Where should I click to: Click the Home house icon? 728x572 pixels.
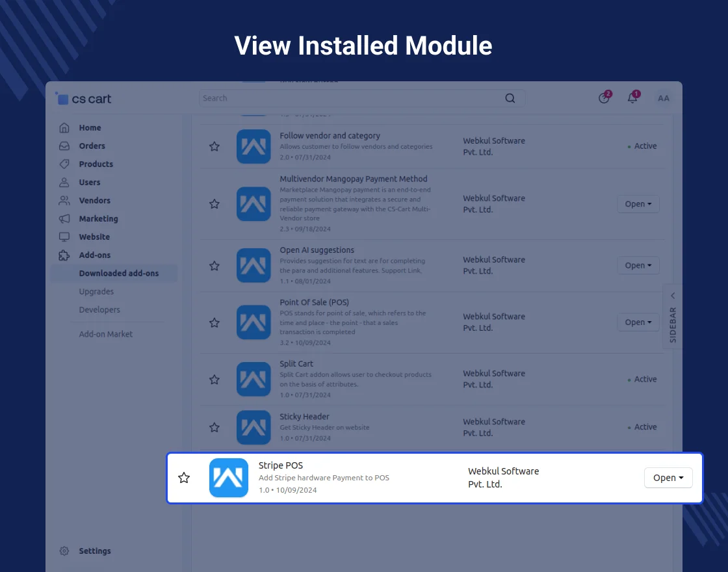[64, 127]
